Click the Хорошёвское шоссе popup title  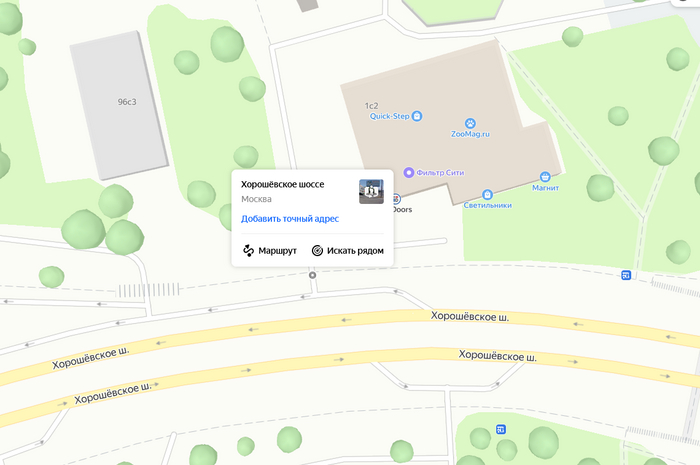[x=283, y=184]
